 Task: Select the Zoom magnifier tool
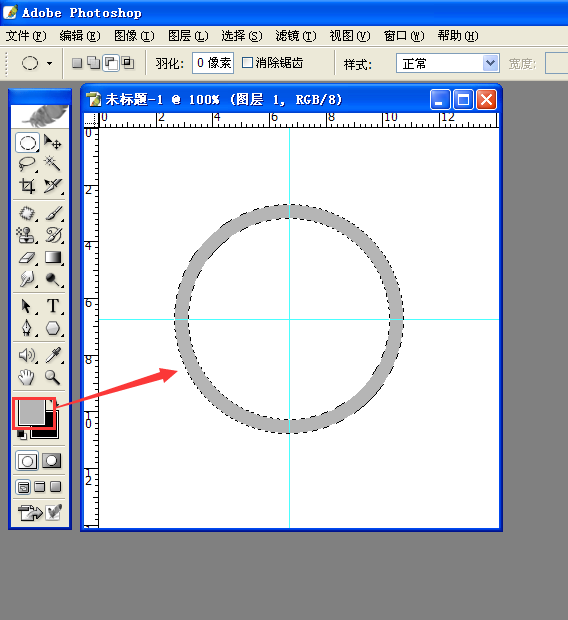click(52, 377)
